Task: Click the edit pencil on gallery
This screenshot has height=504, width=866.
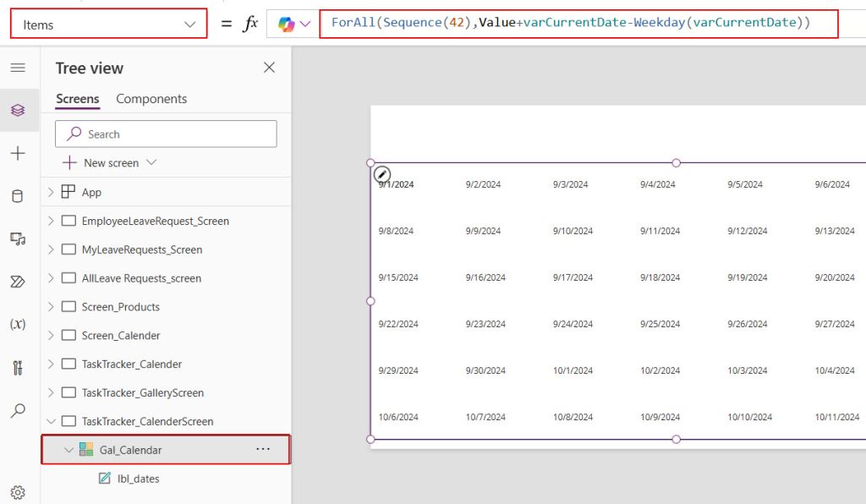Action: [x=381, y=174]
